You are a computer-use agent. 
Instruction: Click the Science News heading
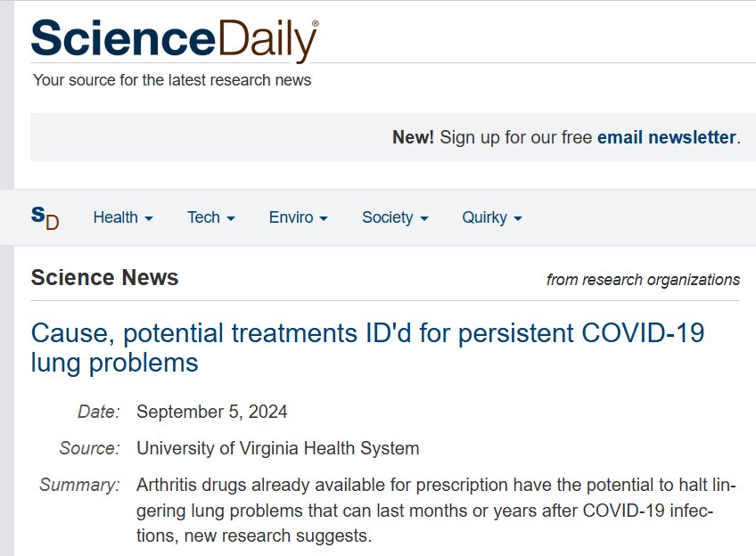[x=104, y=278]
